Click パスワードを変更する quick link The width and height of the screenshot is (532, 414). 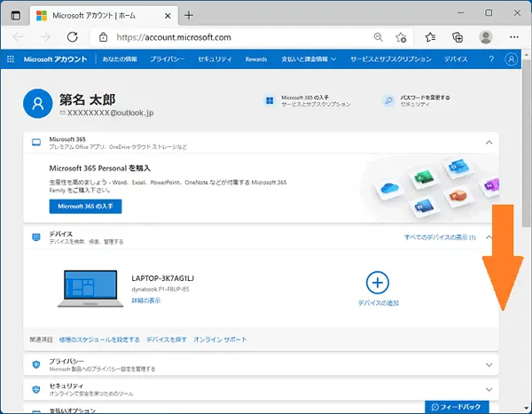pos(425,98)
